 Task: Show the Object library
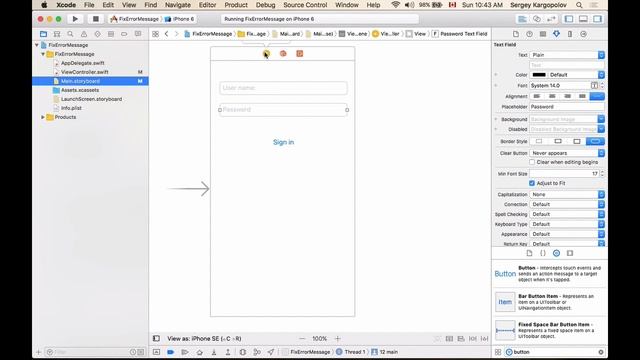point(556,253)
